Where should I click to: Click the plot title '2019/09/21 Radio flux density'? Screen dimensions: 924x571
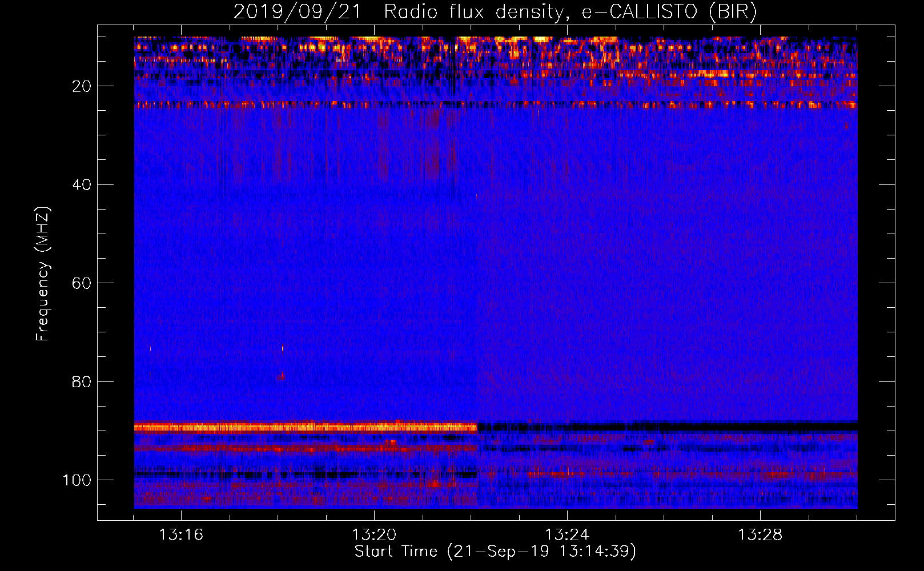point(495,11)
